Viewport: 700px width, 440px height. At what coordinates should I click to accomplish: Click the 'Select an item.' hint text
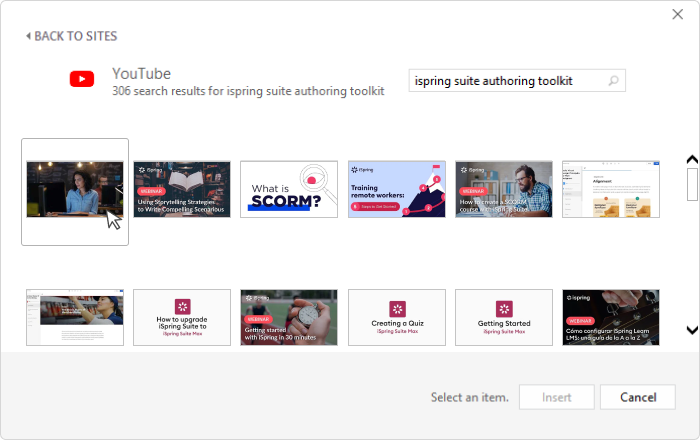(x=470, y=397)
